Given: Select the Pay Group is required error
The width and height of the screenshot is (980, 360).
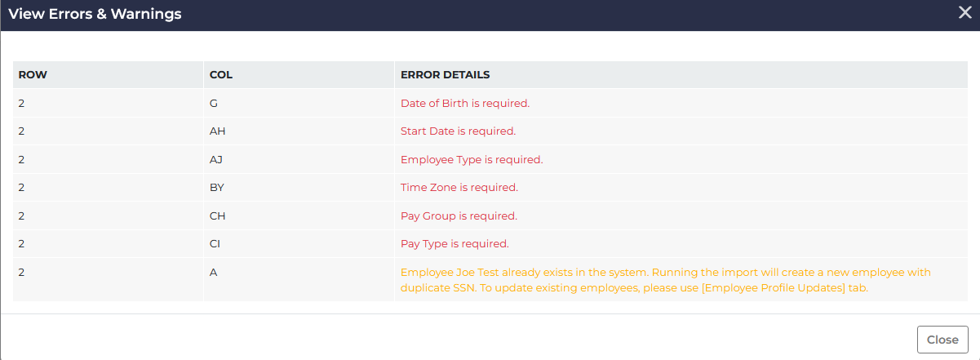Looking at the screenshot, I should [x=459, y=216].
